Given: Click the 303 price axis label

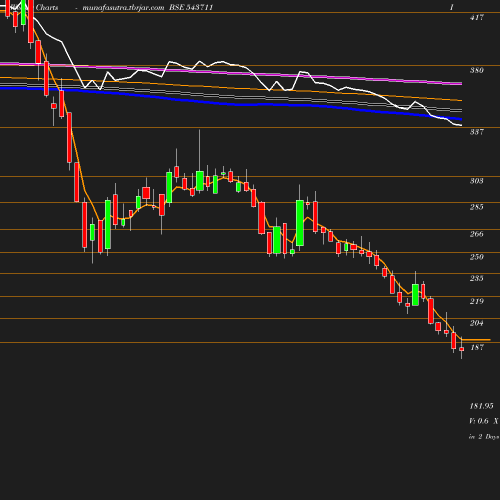Looking at the screenshot, I should click(x=477, y=181).
